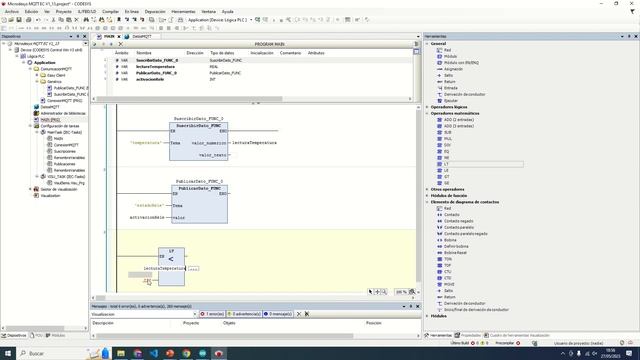This screenshot has height=360, width=640.
Task: Open the Compilar menu
Action: [110, 11]
